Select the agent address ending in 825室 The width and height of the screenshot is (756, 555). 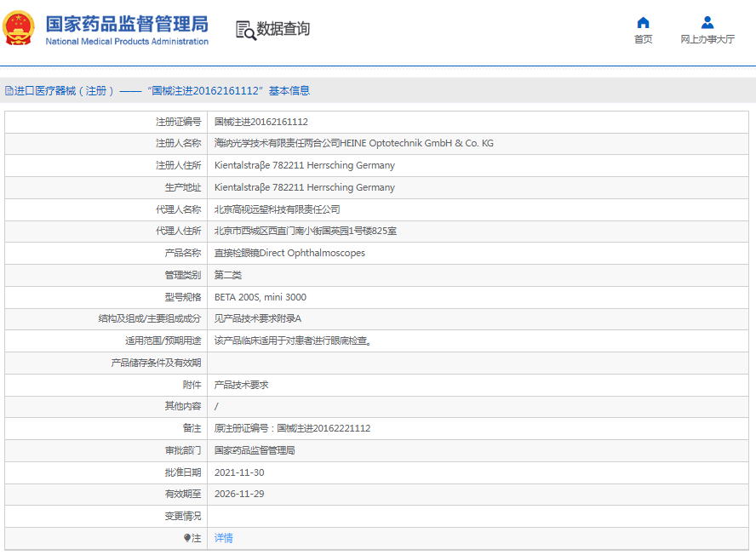(306, 231)
